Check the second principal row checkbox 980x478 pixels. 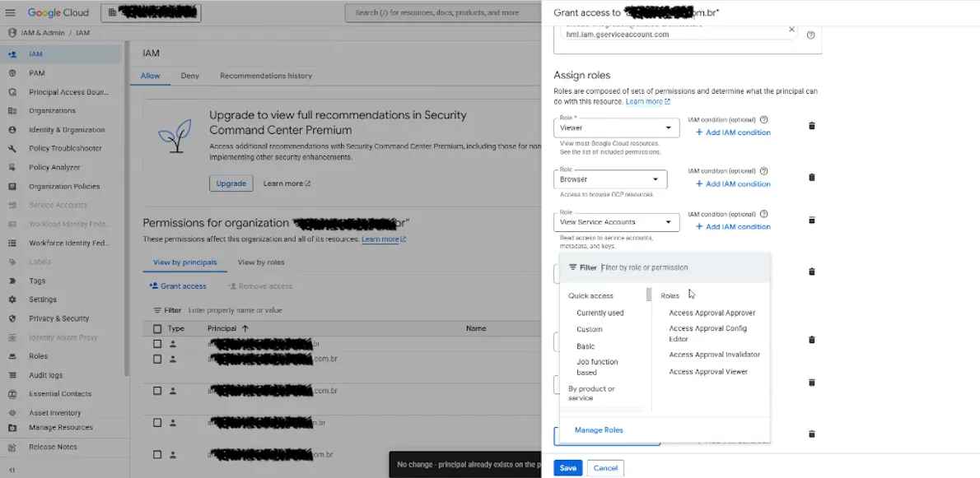156,359
